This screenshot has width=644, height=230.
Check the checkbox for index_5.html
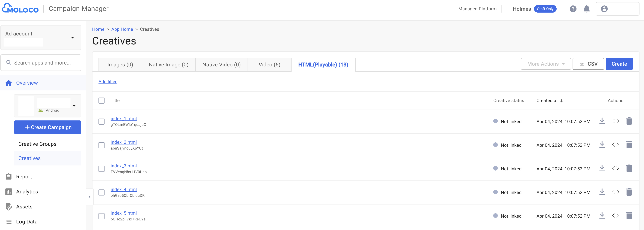pos(102,216)
